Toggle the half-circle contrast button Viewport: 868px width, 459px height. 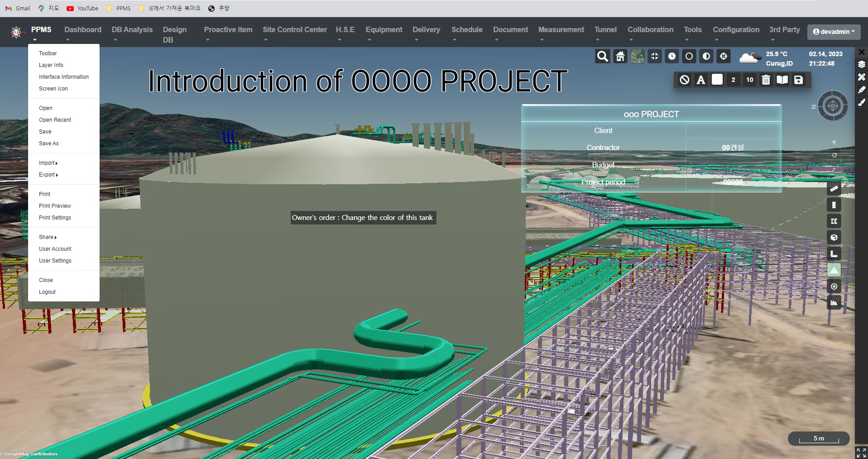click(706, 57)
